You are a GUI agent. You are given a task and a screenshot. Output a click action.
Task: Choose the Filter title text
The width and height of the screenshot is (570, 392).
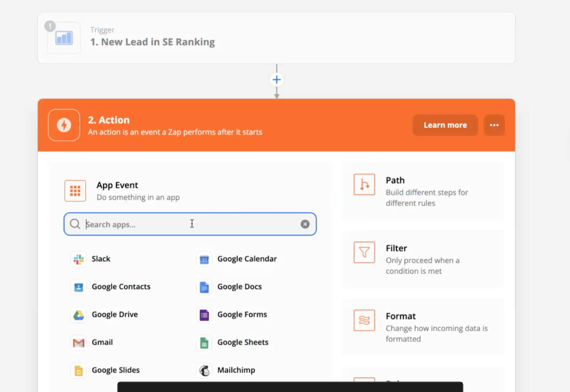tap(396, 248)
